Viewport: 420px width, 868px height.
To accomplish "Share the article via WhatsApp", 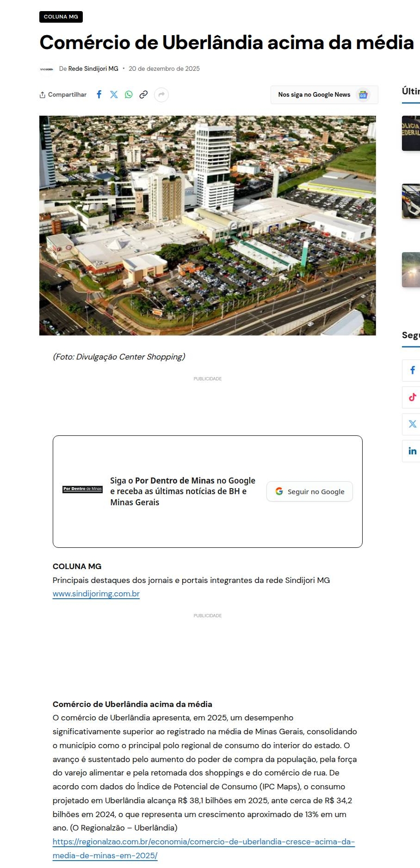I will click(x=129, y=94).
